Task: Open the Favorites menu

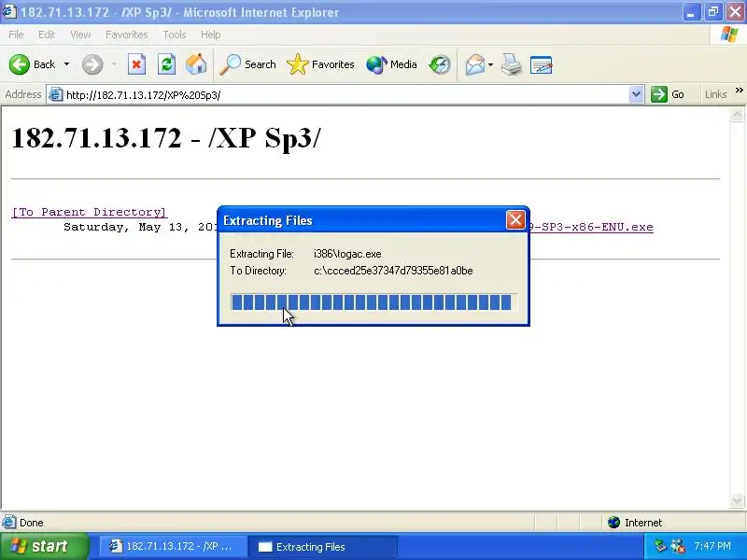Action: [127, 35]
